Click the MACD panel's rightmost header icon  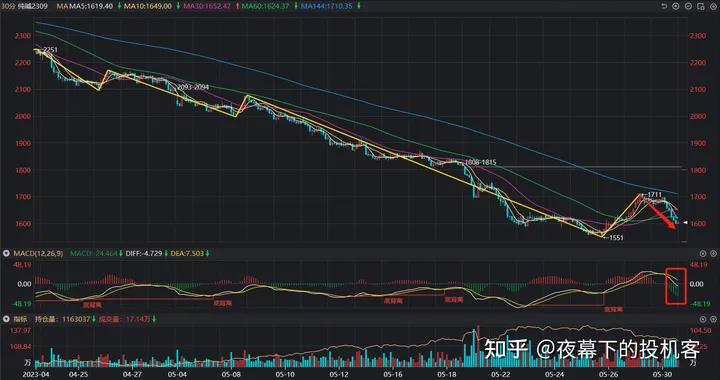click(713, 253)
